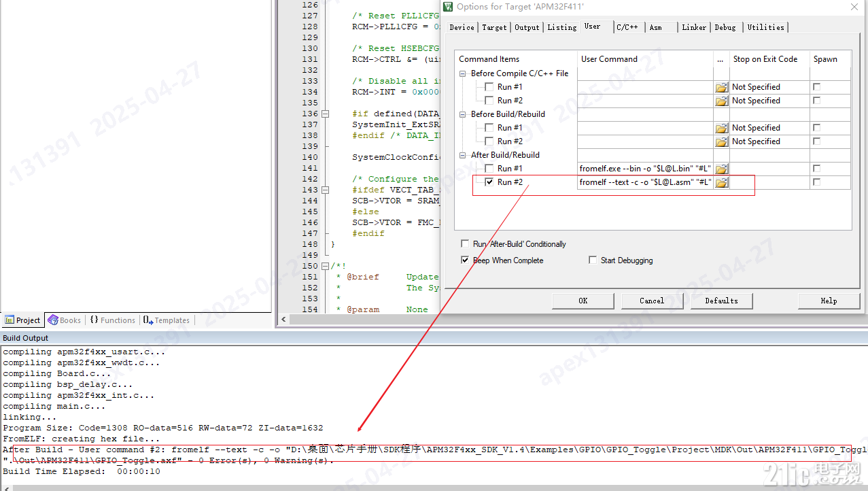Toggle Spawn checkbox for After Build Run #2

(817, 182)
